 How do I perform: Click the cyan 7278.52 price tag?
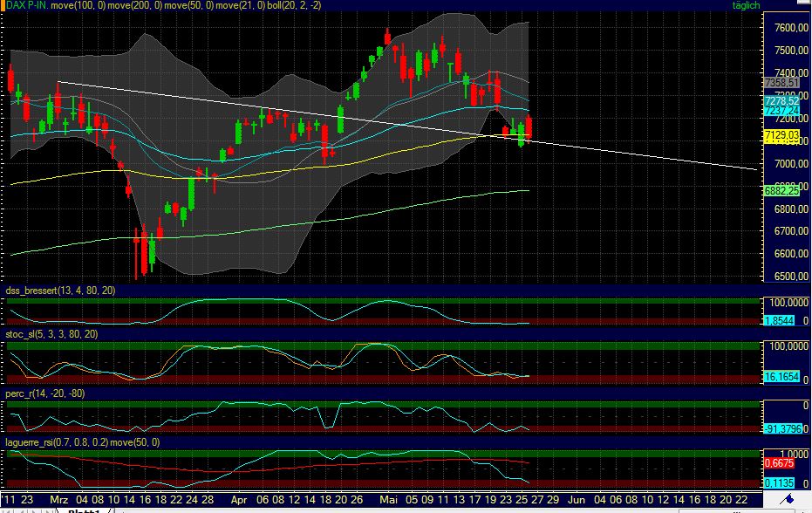pyautogui.click(x=780, y=102)
